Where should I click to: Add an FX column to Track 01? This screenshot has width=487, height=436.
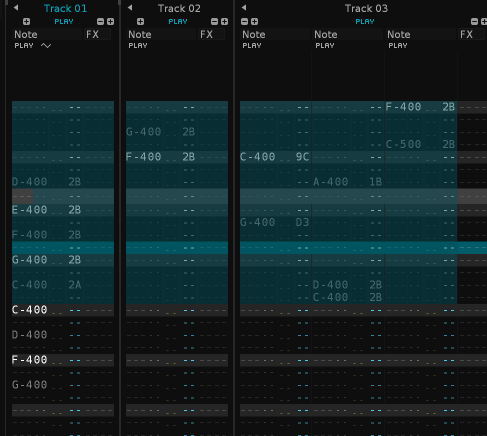pyautogui.click(x=110, y=22)
